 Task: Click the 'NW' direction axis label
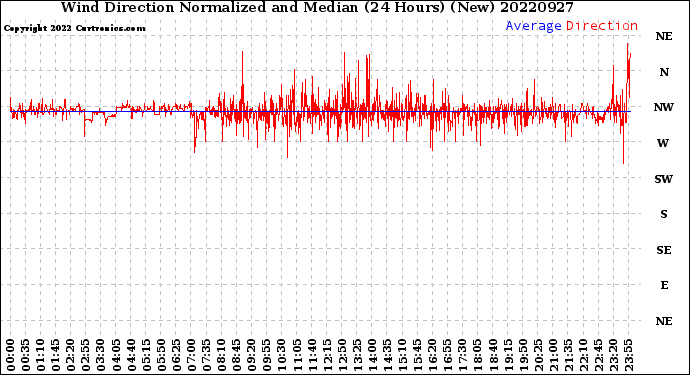click(x=664, y=107)
